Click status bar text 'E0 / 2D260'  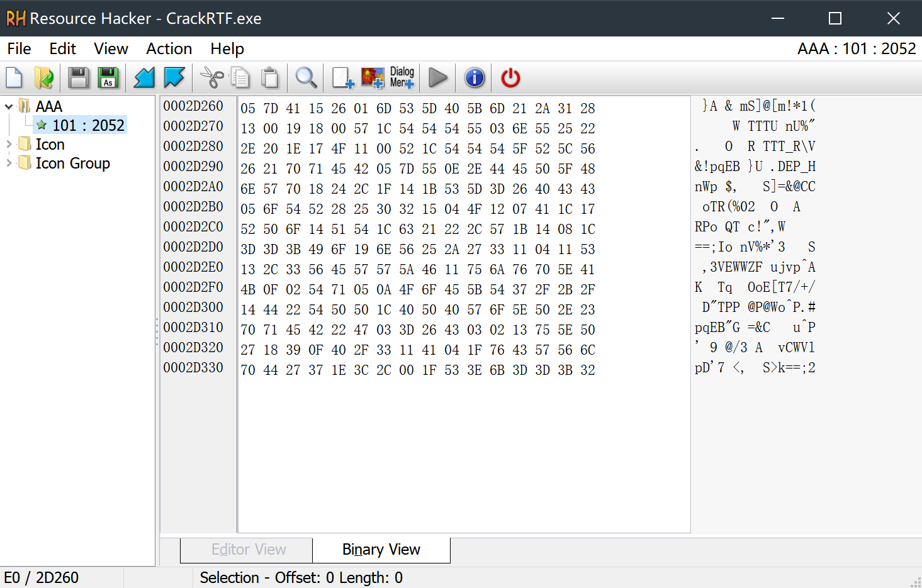click(x=42, y=577)
